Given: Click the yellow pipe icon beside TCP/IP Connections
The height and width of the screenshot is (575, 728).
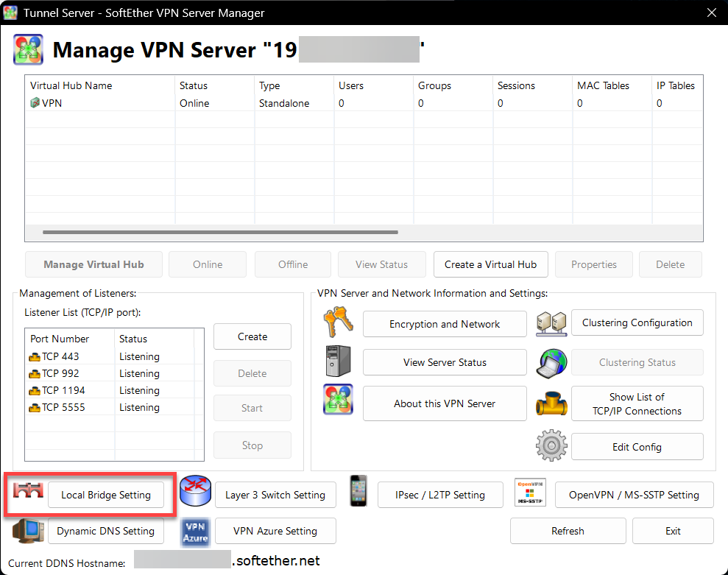Looking at the screenshot, I should coord(551,403).
